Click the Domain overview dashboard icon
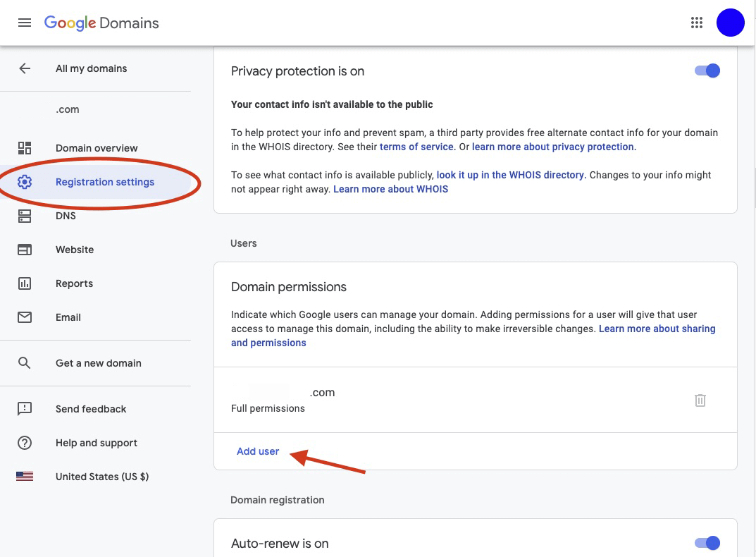This screenshot has width=756, height=557. pos(25,148)
